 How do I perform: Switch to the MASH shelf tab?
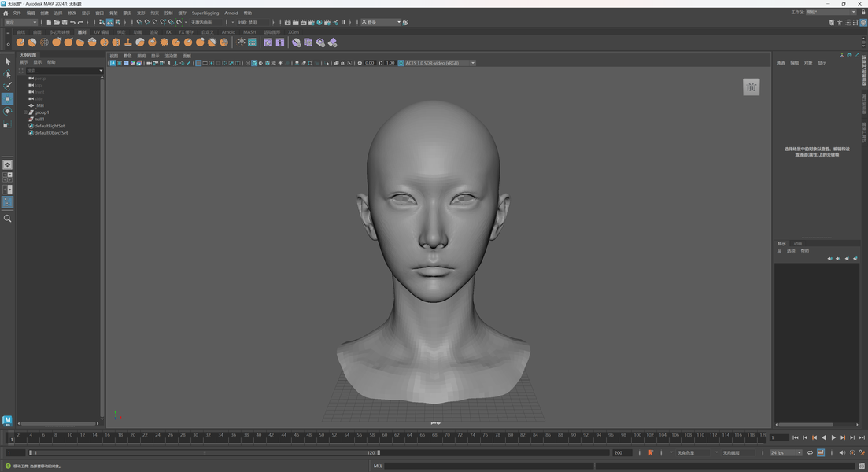tap(249, 32)
